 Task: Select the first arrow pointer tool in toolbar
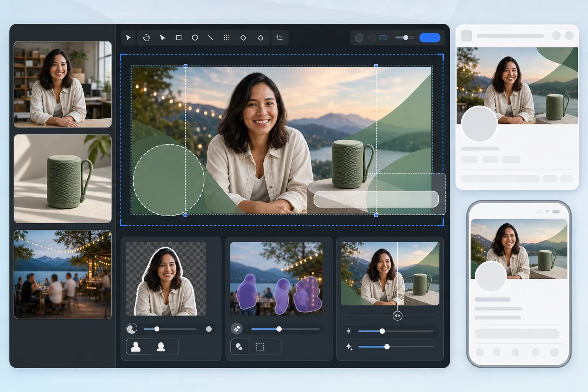[129, 38]
